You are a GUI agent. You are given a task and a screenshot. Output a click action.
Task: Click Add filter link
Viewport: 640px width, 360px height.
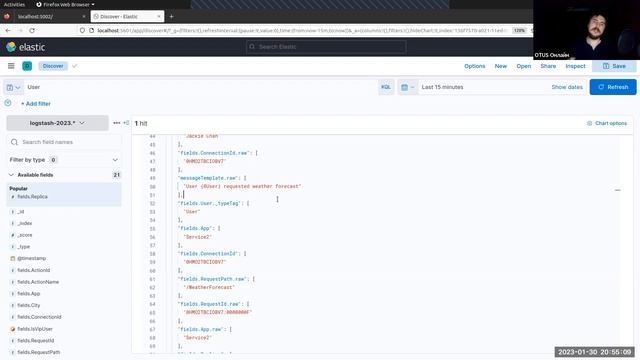36,104
